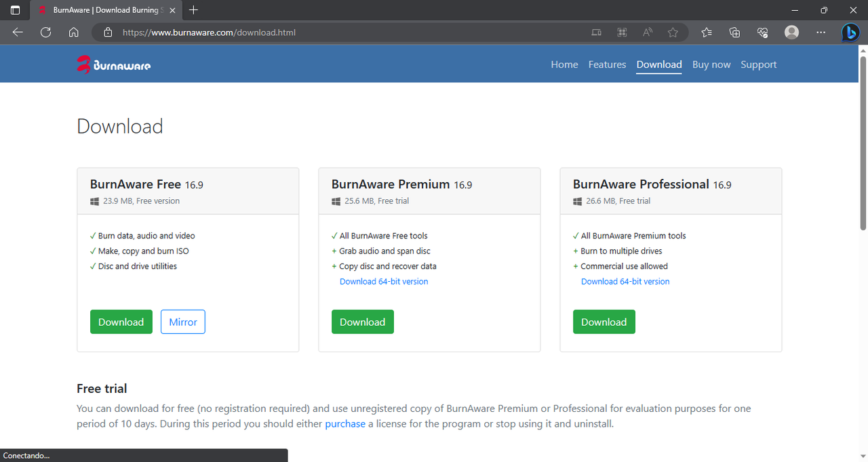Screen dimensions: 868x462
Task: View site information lock icon
Action: (107, 32)
